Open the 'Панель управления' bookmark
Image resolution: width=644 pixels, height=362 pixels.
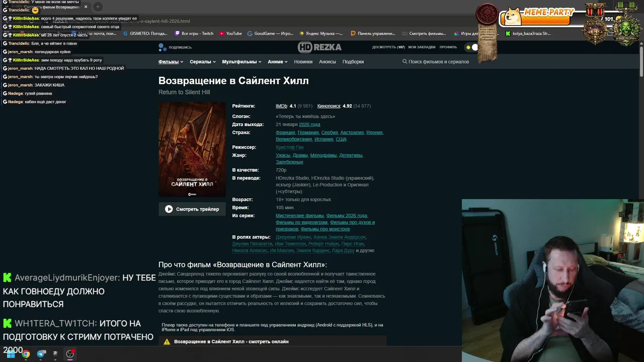373,34
